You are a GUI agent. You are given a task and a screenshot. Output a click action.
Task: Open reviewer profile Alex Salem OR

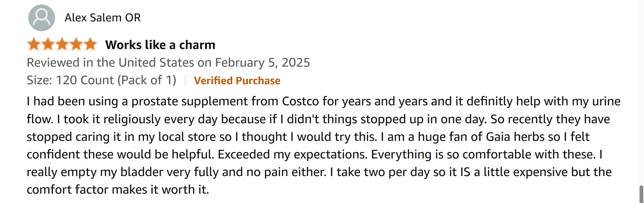(103, 18)
